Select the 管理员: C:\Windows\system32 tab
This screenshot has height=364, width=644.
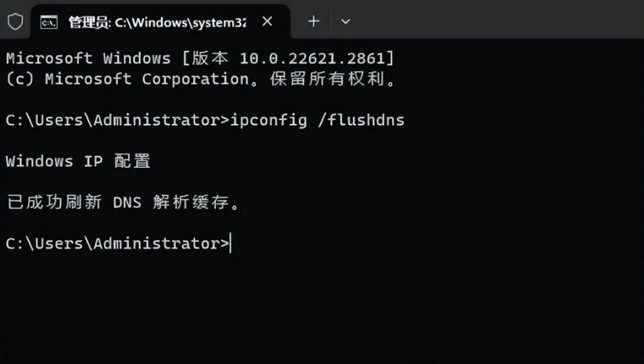[156, 22]
